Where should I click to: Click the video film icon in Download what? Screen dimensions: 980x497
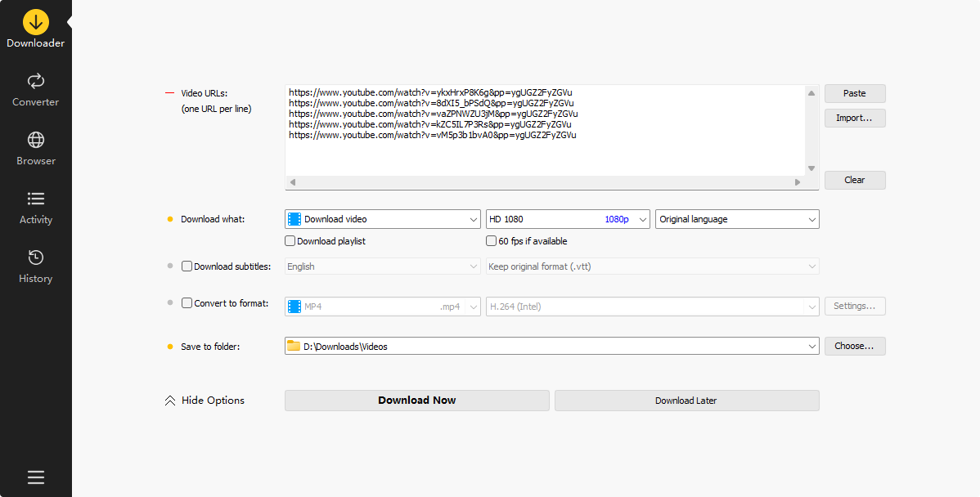click(294, 219)
